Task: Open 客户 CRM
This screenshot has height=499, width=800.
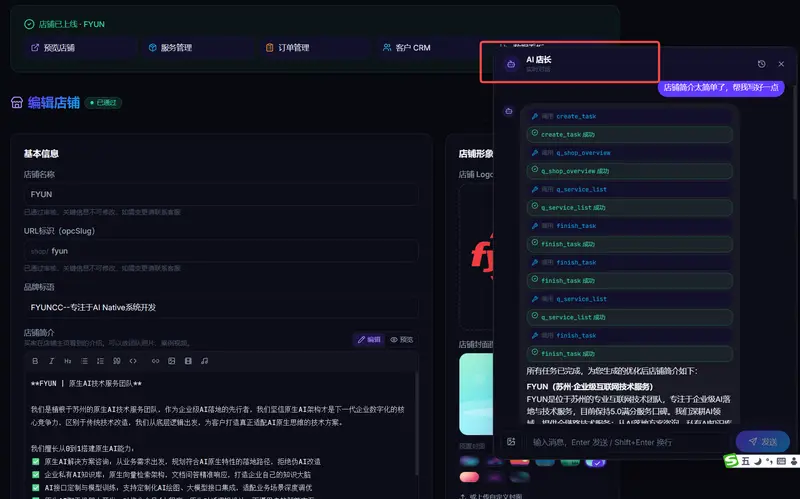Action: 429,47
